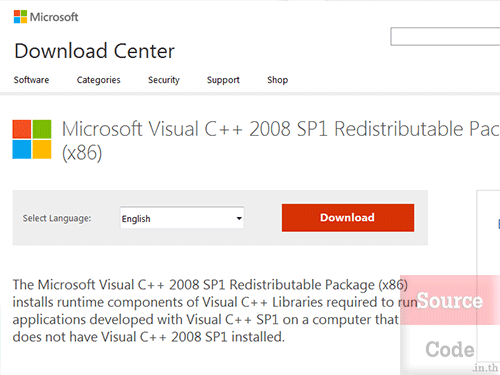Click the small Microsoft four-square logo in header
Image resolution: width=500 pixels, height=375 pixels.
coord(20,17)
